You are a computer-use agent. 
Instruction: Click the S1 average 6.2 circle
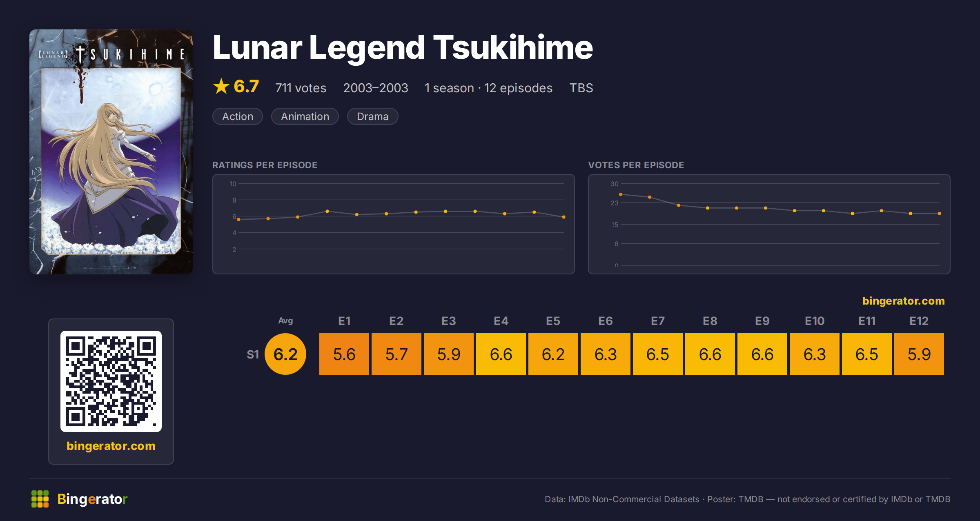tap(285, 354)
